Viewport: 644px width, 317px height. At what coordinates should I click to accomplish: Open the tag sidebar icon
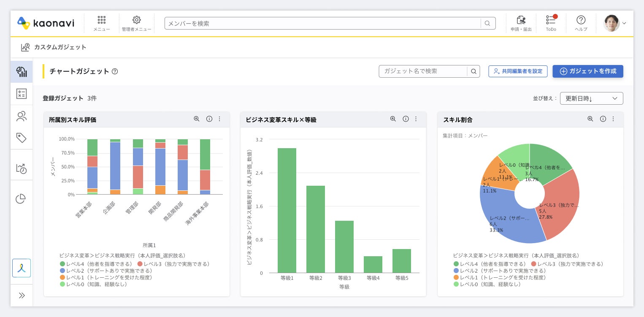[x=22, y=138]
